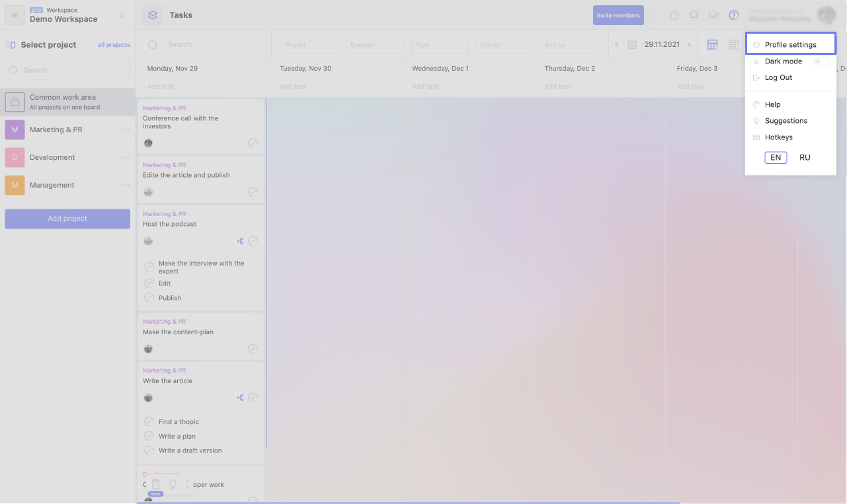Show subtasks icon on Host the podcast
The image size is (847, 504).
[x=240, y=241]
